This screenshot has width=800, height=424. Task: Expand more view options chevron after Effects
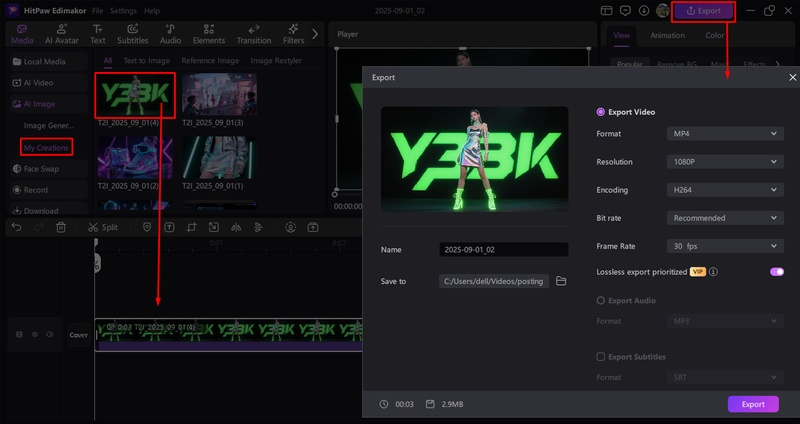click(x=778, y=64)
